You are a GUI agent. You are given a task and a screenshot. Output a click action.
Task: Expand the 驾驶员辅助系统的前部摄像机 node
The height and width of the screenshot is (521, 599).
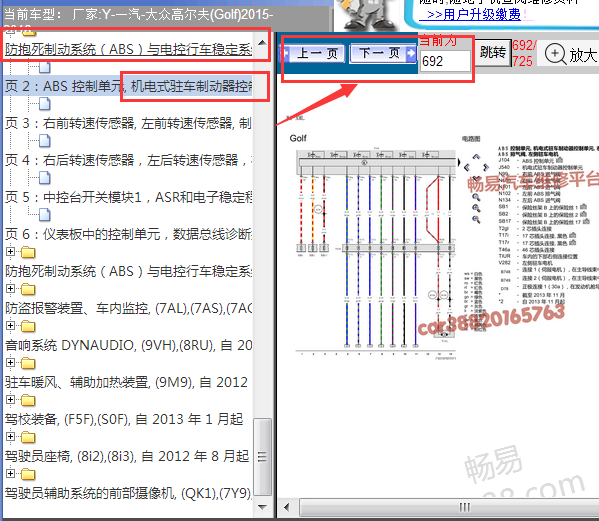click(x=11, y=474)
